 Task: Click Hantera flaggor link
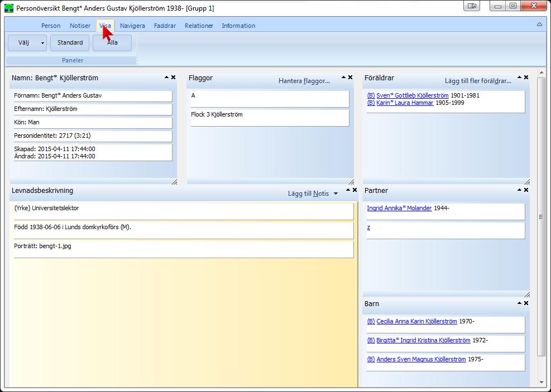(x=304, y=81)
